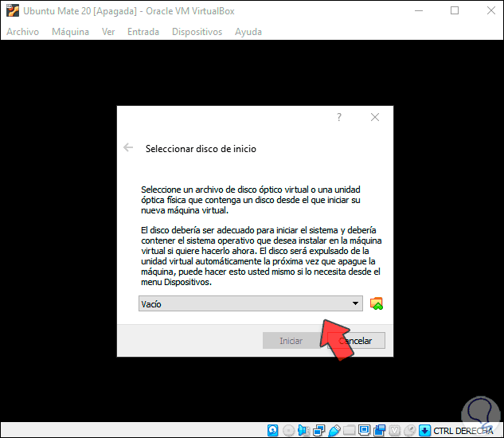
Task: Click the Iniciar button
Action: [291, 341]
